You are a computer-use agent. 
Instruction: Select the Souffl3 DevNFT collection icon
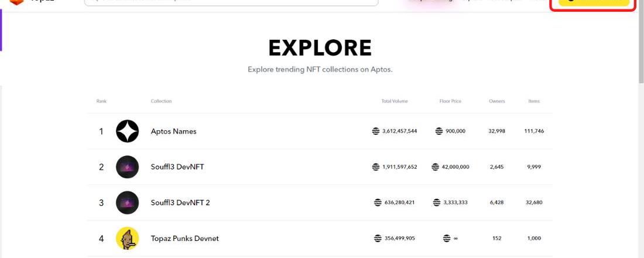pos(127,167)
